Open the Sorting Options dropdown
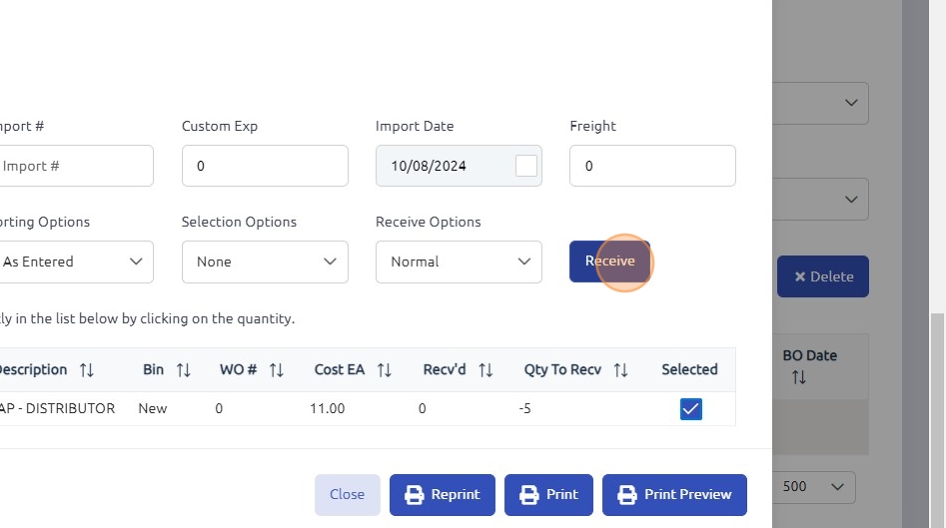This screenshot has height=528, width=946. point(75,262)
